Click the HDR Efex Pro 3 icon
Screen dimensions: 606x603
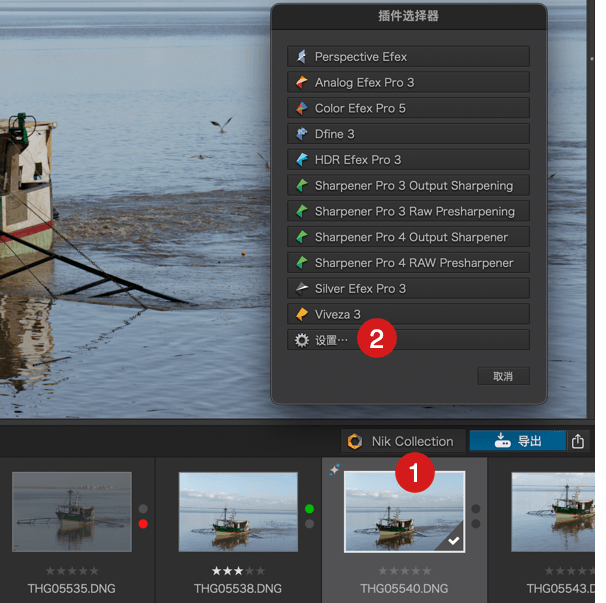[301, 160]
